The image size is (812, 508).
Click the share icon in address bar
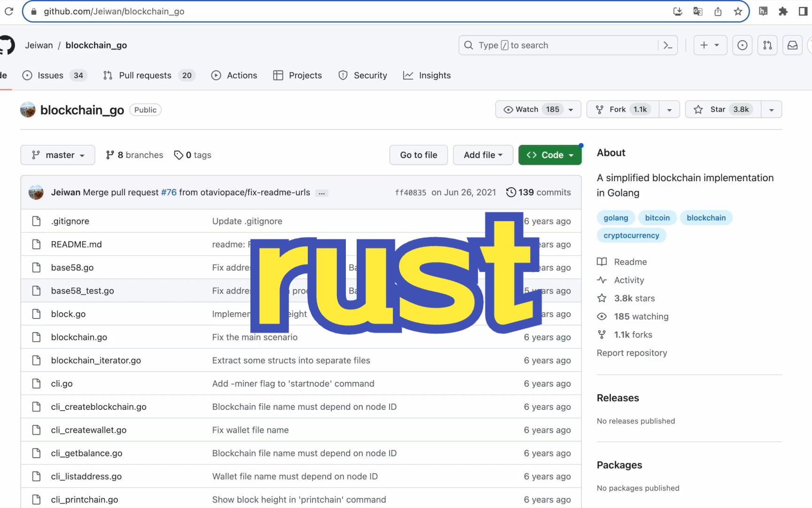718,11
